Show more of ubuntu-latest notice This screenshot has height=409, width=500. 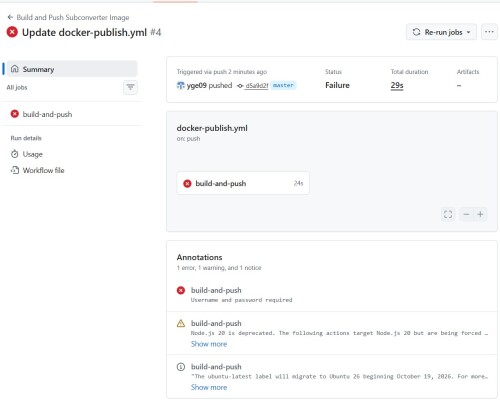(209, 387)
